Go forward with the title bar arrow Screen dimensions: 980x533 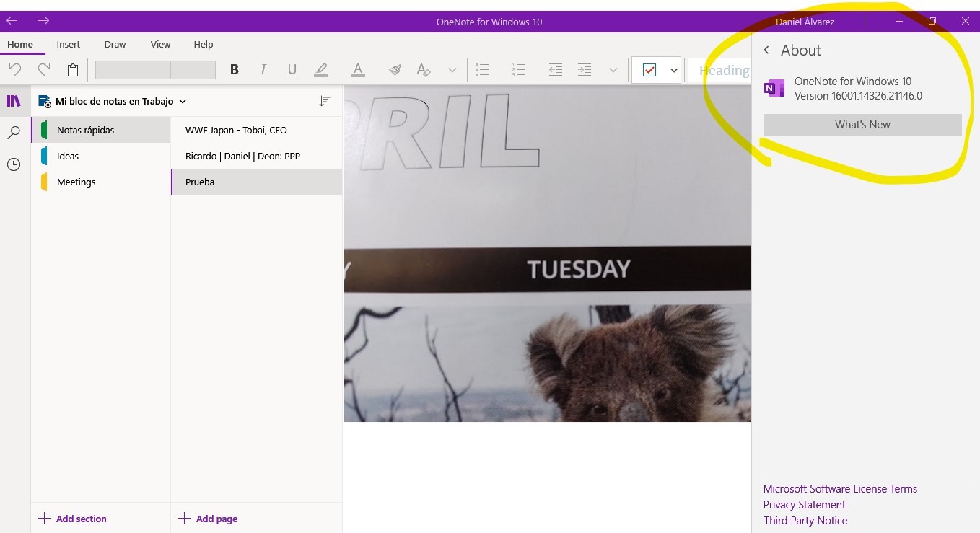pos(43,21)
